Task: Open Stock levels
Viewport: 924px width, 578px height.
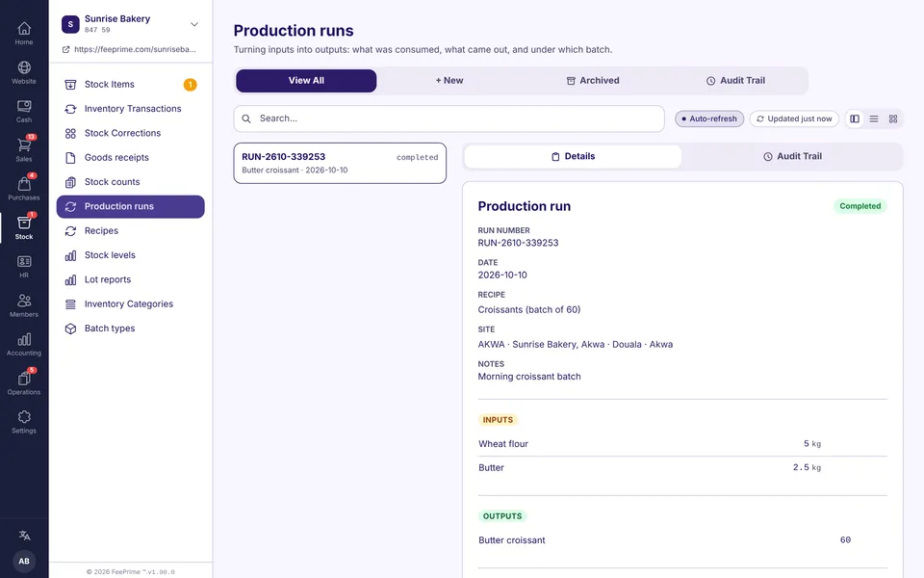Action: 130,255
